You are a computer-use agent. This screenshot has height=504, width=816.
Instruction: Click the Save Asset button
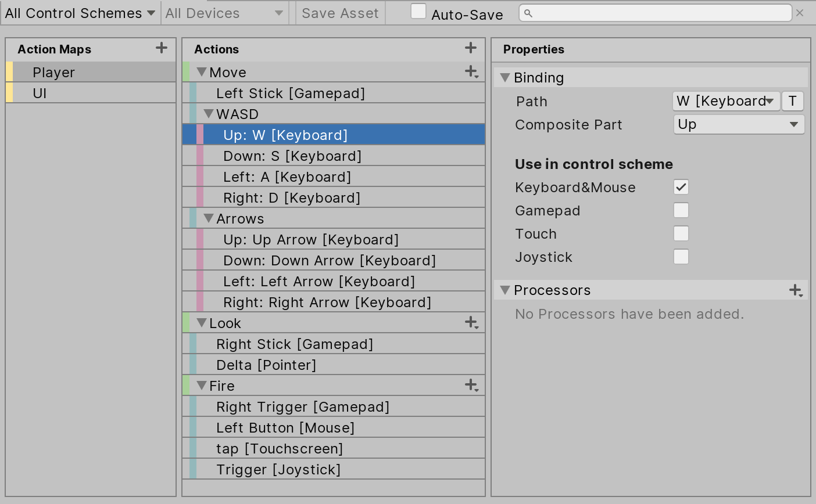pyautogui.click(x=339, y=12)
